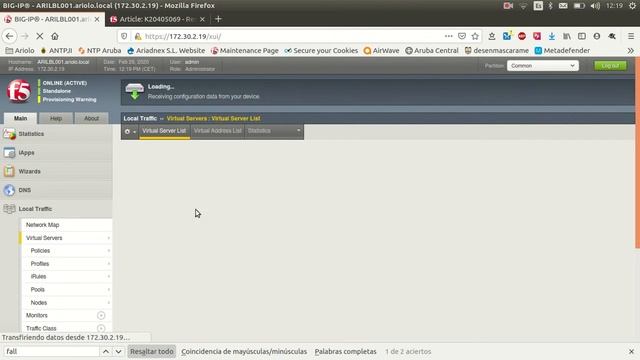Viewport: 640px width, 360px height.
Task: Open Network Map link
Action: click(x=42, y=225)
